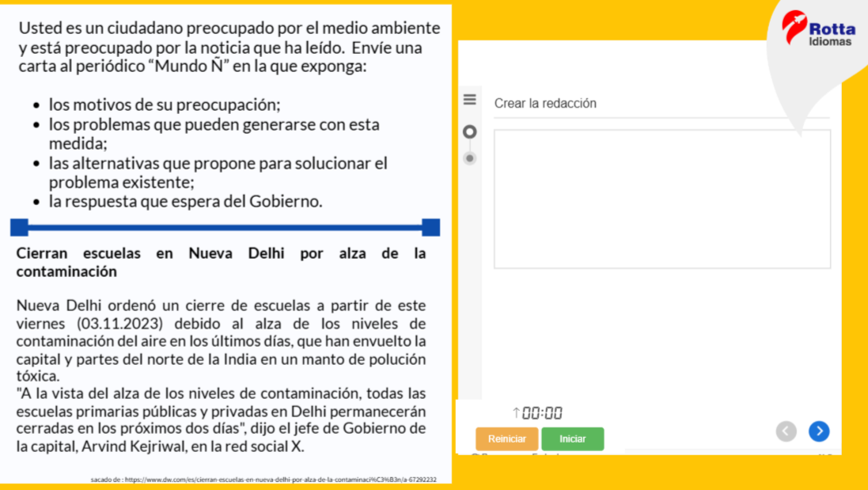868x490 pixels.
Task: Click the up arrow beside the timer
Action: pos(516,412)
